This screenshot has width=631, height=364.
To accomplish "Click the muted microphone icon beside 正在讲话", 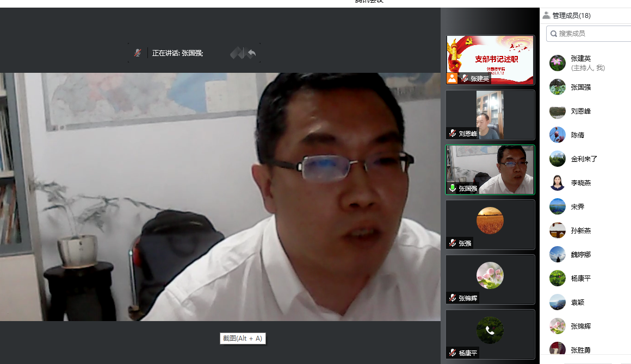I will coord(138,53).
